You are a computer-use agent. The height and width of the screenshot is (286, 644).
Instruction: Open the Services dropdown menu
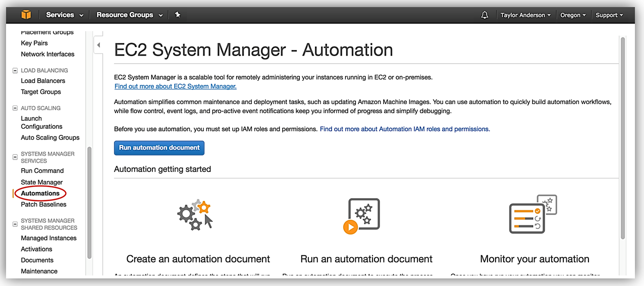click(x=65, y=15)
